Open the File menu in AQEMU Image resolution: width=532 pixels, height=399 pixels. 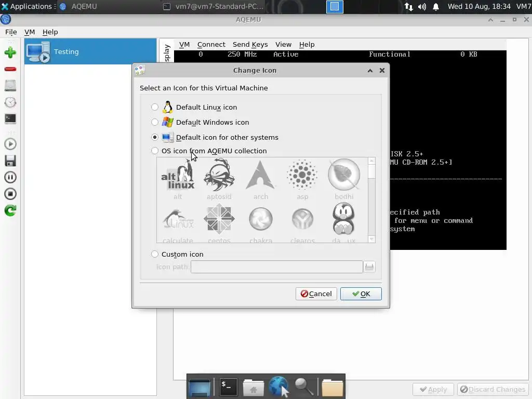click(x=11, y=32)
